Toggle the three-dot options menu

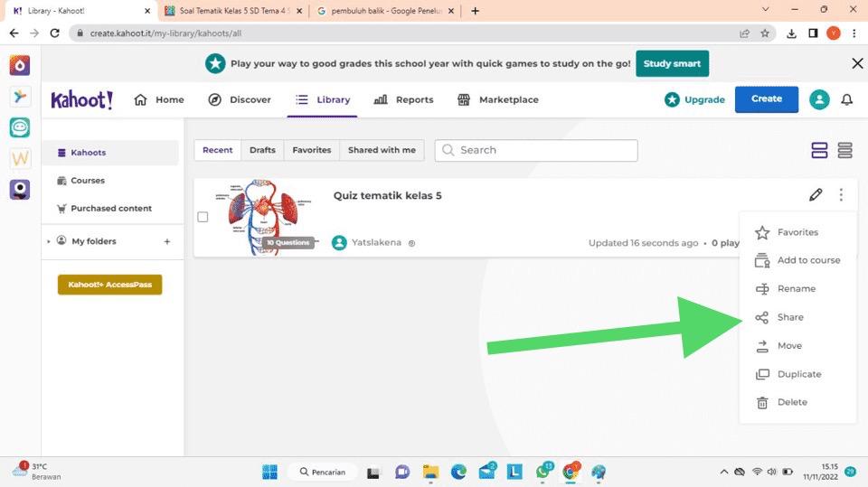[841, 195]
